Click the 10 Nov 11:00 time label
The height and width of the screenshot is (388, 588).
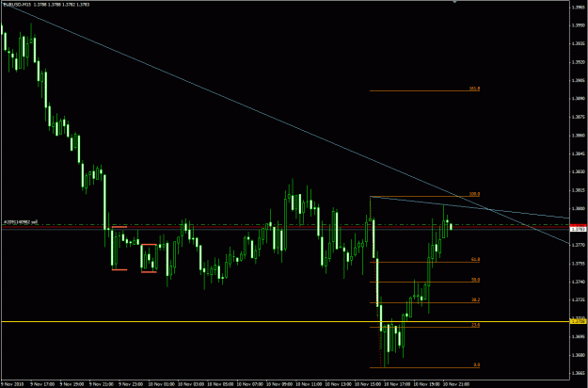click(309, 384)
